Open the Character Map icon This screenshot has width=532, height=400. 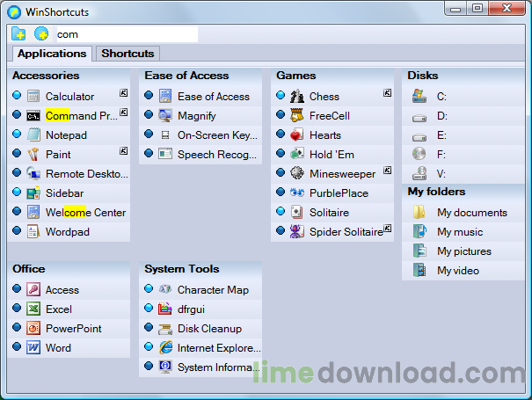pyautogui.click(x=165, y=289)
